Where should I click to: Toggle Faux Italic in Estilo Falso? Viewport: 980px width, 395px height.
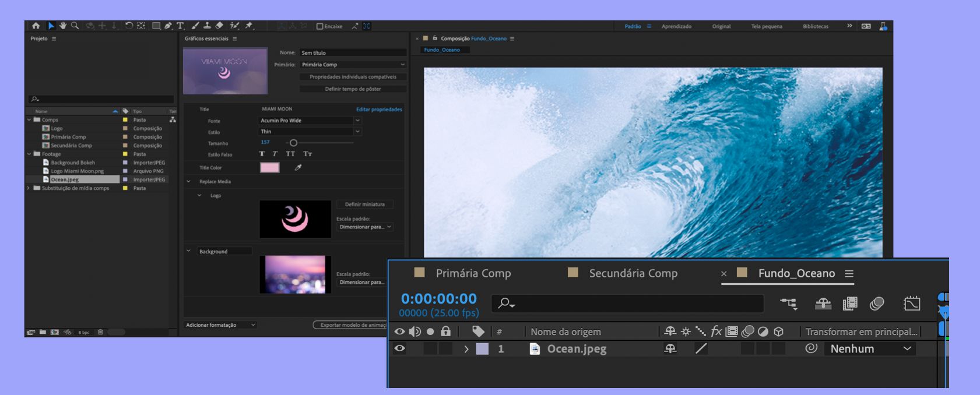(275, 154)
